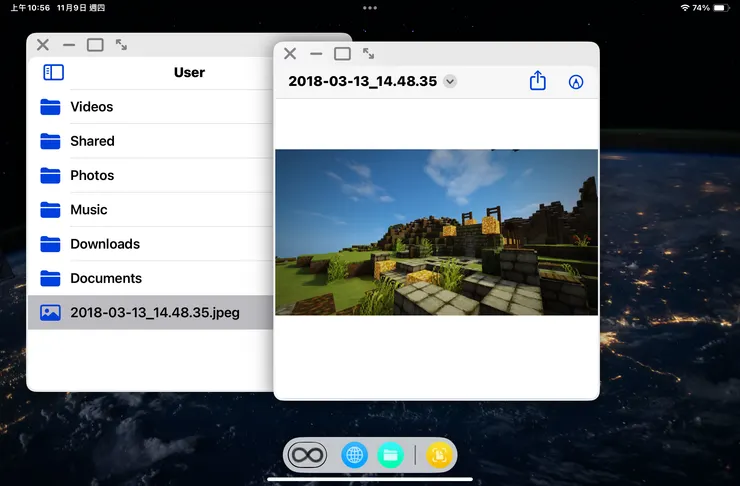Open the yellow document viewer in the dock
Image resolution: width=740 pixels, height=486 pixels.
439,455
